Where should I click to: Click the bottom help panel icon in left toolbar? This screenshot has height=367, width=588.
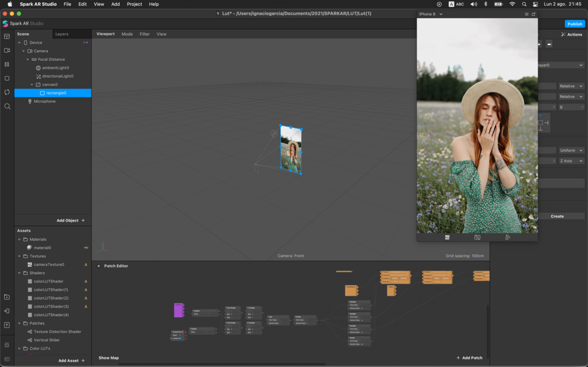click(x=7, y=359)
